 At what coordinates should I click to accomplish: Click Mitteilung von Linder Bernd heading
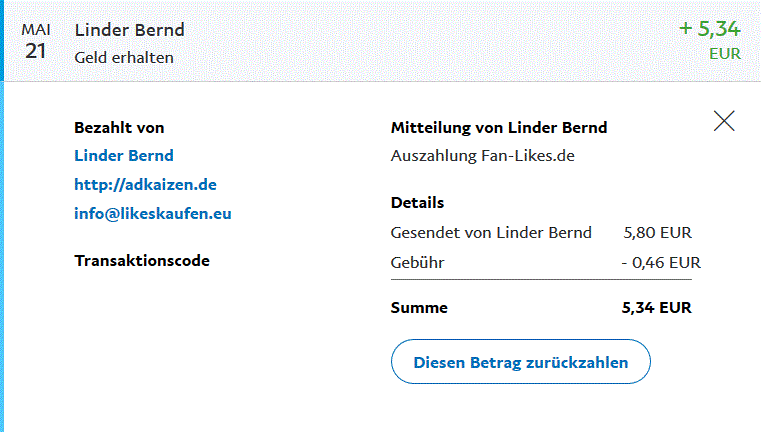click(498, 127)
